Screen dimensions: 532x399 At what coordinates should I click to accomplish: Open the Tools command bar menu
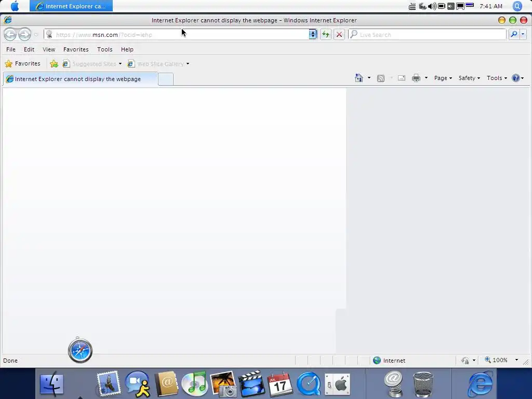(x=497, y=78)
